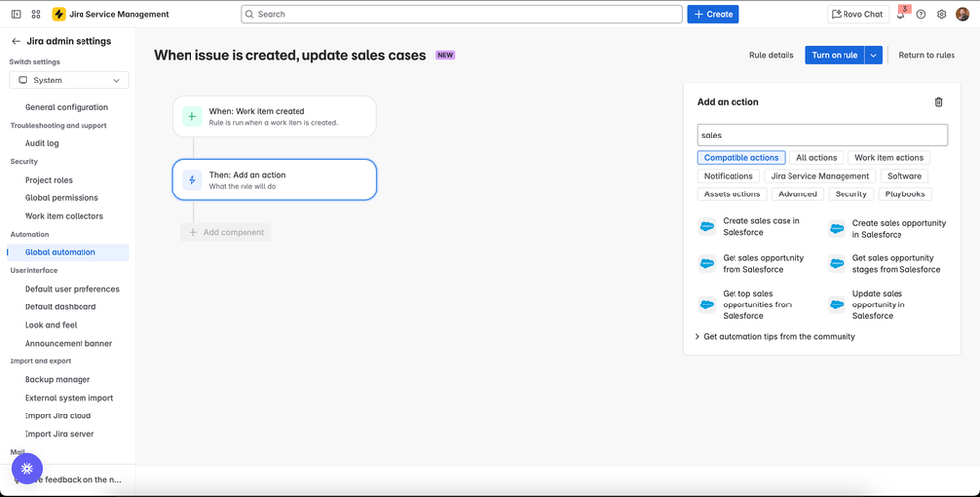Select Get top sales opportunities Salesforce icon
The width and height of the screenshot is (980, 497).
click(x=707, y=304)
